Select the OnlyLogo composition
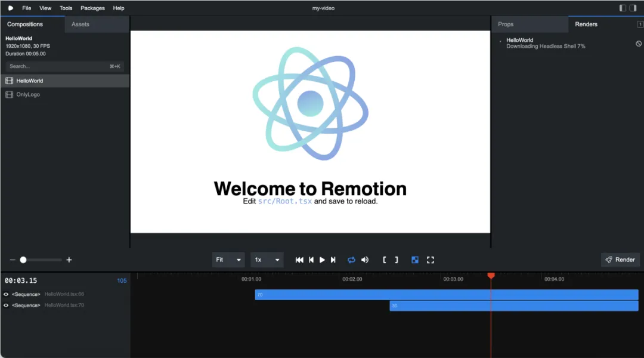Screen dimensions: 644x358 click(x=65, y=94)
